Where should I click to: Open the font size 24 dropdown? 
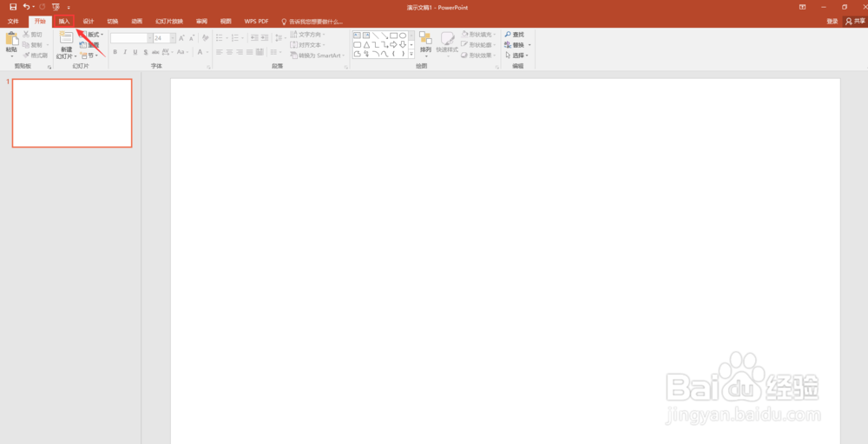pyautogui.click(x=173, y=38)
